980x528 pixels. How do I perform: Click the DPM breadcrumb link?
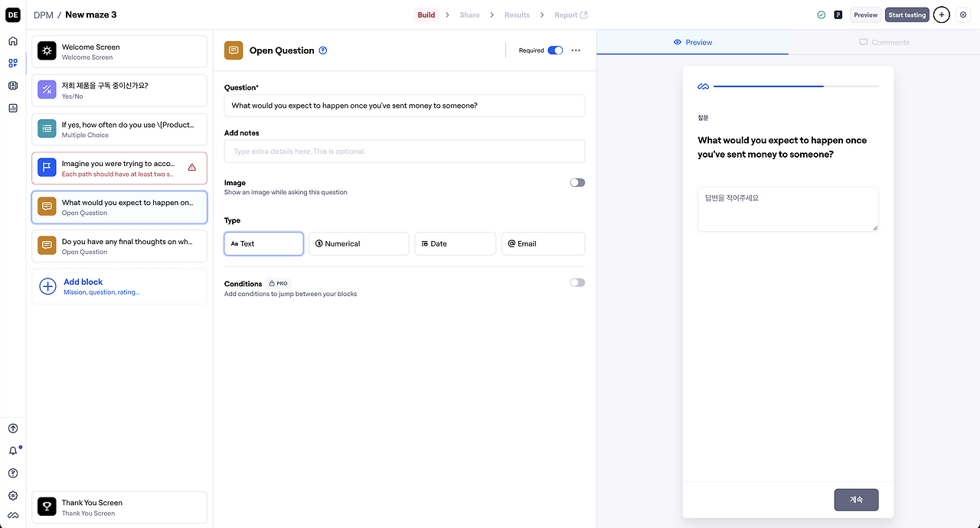[x=44, y=15]
